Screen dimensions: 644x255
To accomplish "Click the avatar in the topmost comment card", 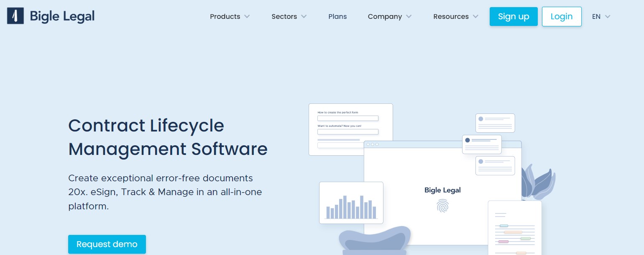I will coord(481,119).
